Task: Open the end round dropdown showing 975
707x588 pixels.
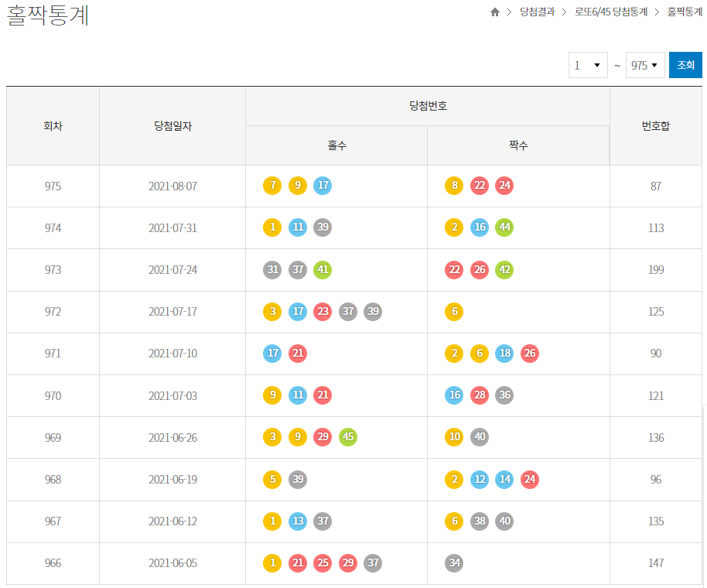Action: pos(645,66)
